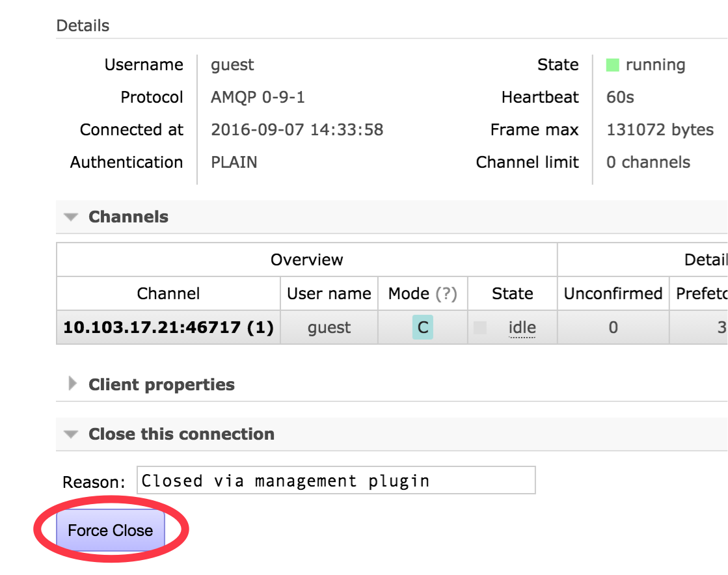
Task: Click the guest user name cell
Action: click(x=329, y=327)
